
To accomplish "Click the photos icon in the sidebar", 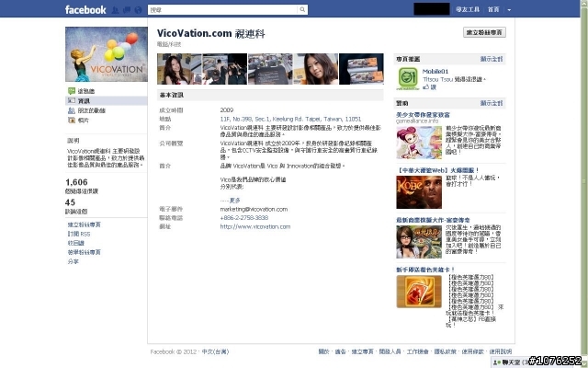I will click(72, 121).
